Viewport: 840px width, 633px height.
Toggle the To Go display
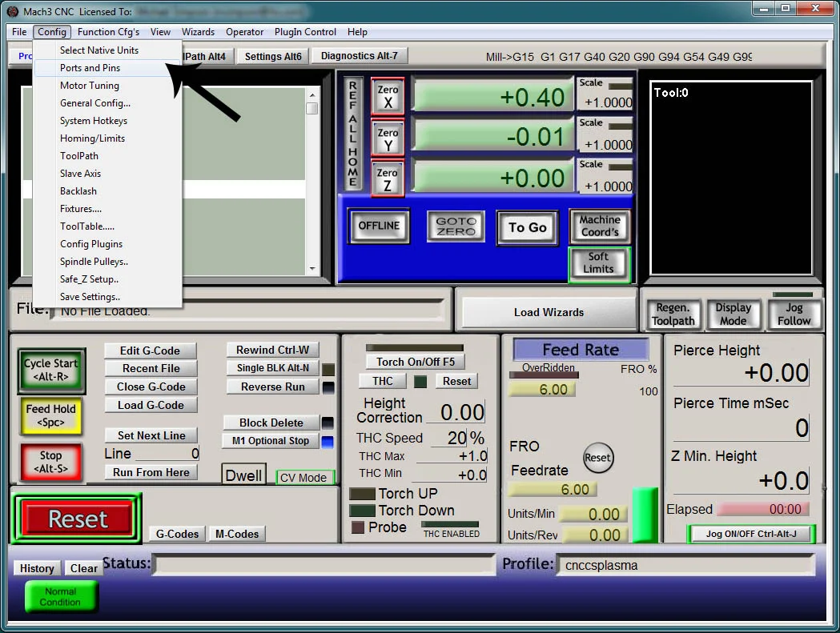click(528, 227)
